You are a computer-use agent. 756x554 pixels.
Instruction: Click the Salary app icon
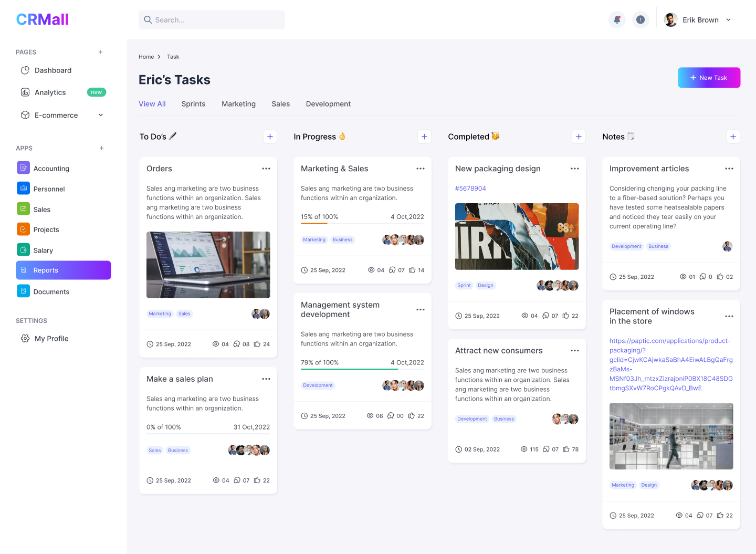[x=23, y=250]
